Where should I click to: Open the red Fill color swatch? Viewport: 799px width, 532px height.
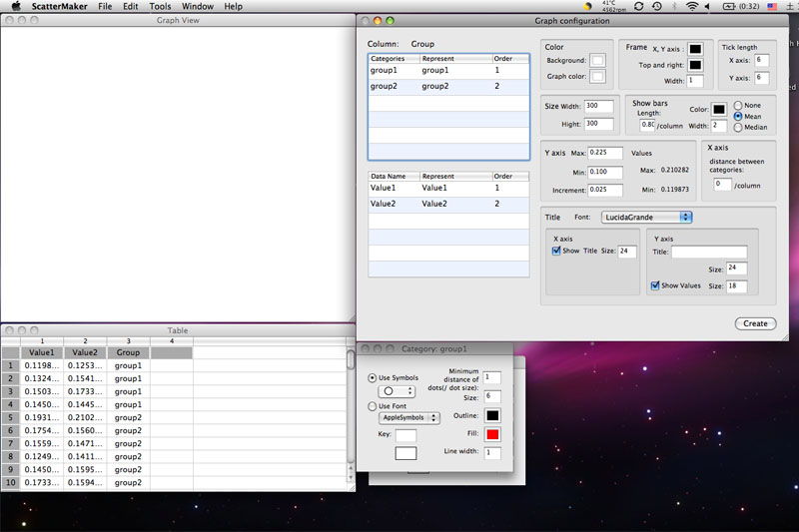click(492, 434)
